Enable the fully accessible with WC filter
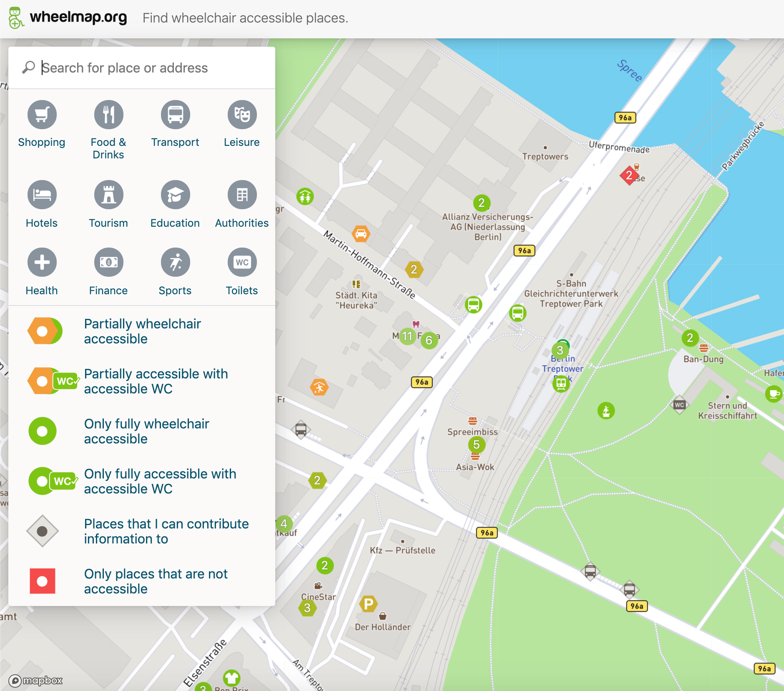Image resolution: width=784 pixels, height=691 pixels. [x=52, y=481]
